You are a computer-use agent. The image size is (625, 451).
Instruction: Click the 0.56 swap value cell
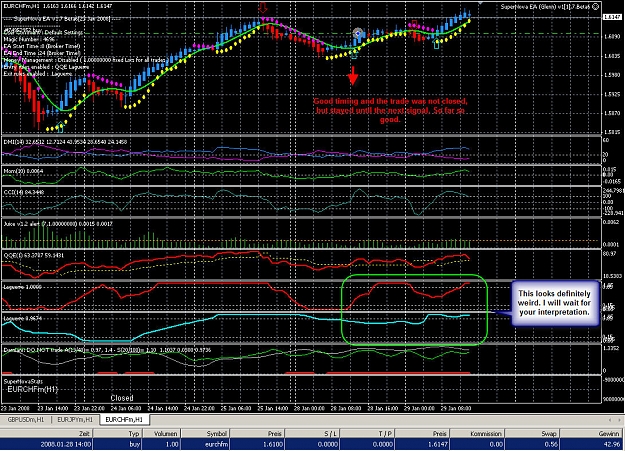pyautogui.click(x=552, y=444)
